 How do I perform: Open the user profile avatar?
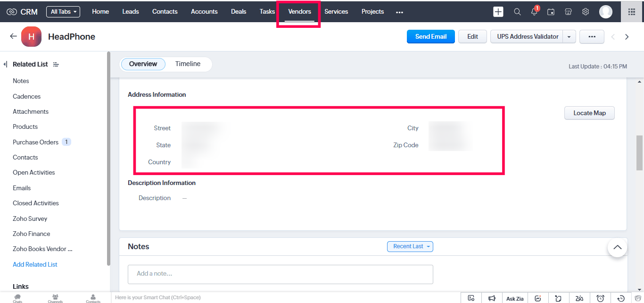(x=606, y=12)
